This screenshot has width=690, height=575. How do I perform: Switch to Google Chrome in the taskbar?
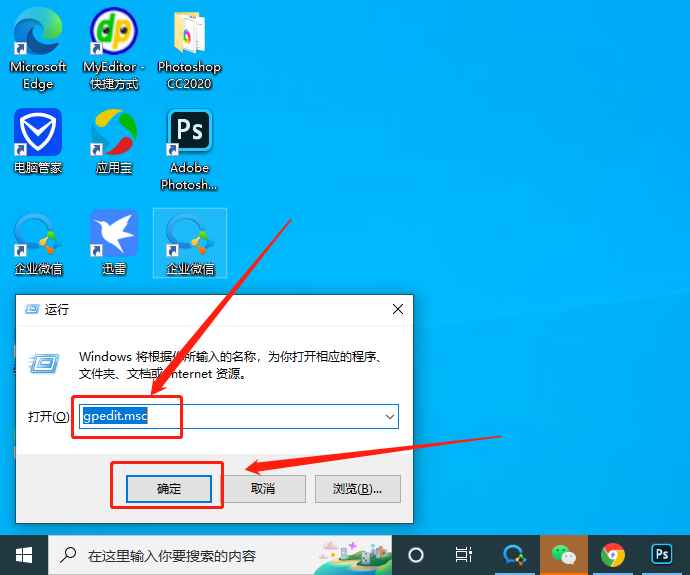613,555
